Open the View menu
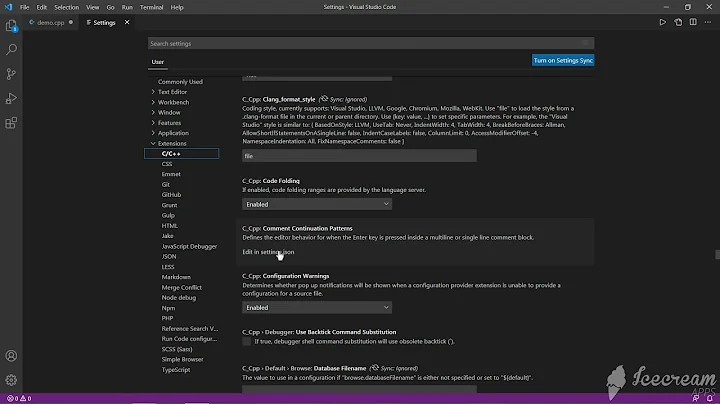 click(x=92, y=7)
